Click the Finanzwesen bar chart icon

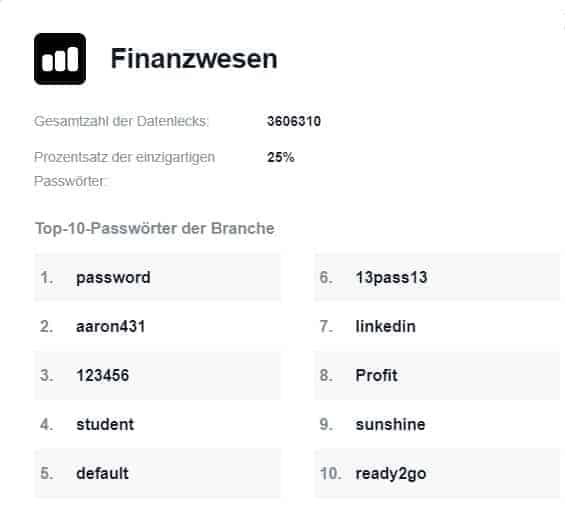pos(60,59)
